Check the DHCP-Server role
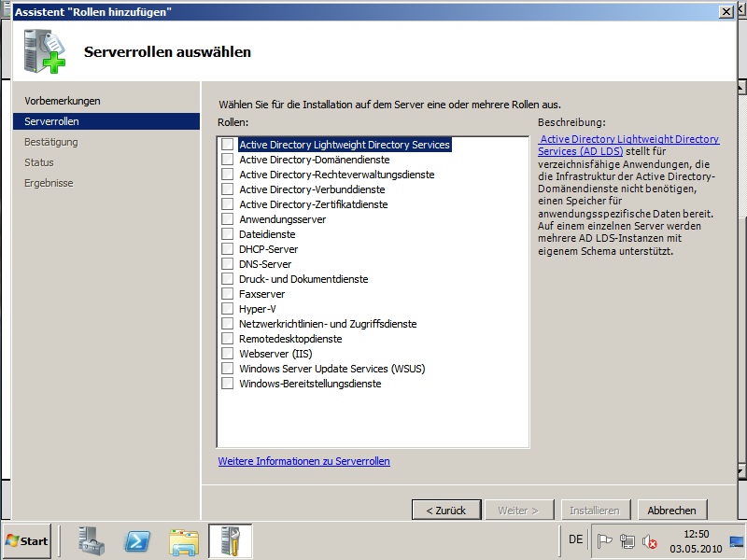The image size is (747, 560). (227, 249)
